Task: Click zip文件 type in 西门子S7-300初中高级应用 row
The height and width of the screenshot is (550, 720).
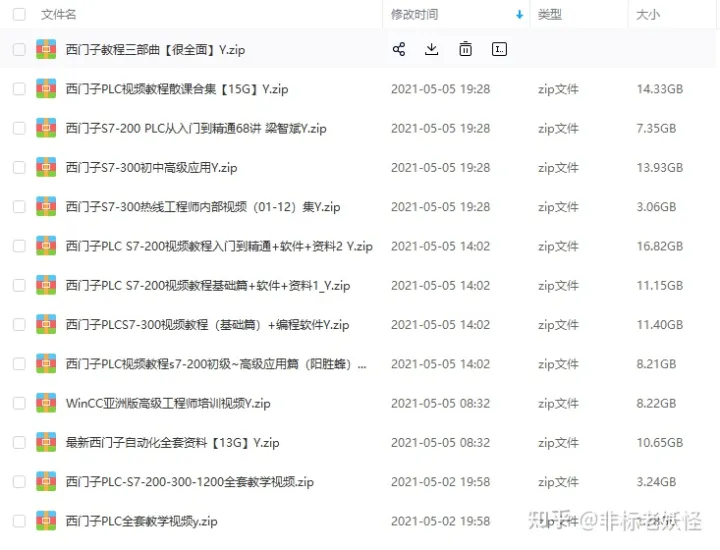Action: (x=558, y=167)
